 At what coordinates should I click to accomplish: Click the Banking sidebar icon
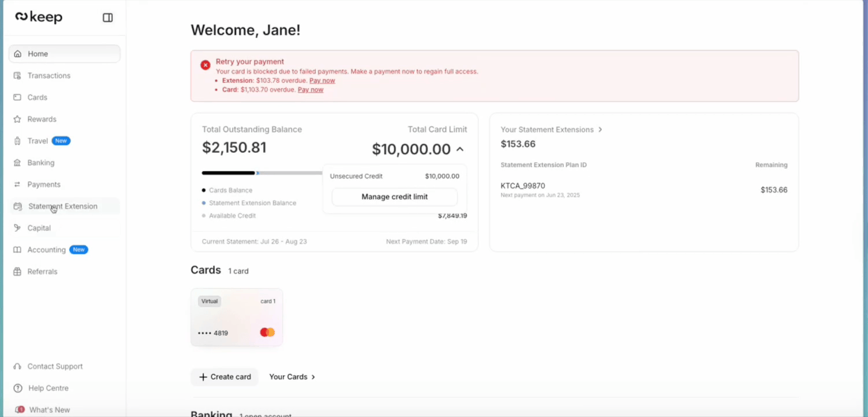pos(18,162)
